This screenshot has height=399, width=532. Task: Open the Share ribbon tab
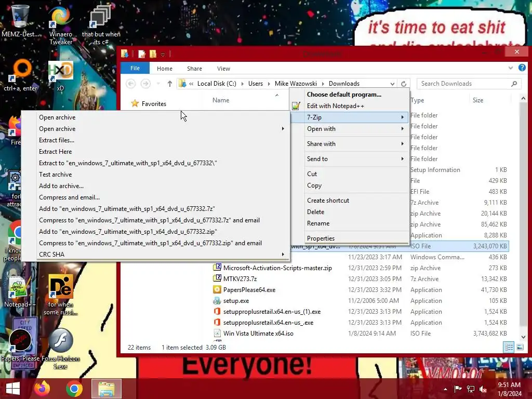click(194, 69)
